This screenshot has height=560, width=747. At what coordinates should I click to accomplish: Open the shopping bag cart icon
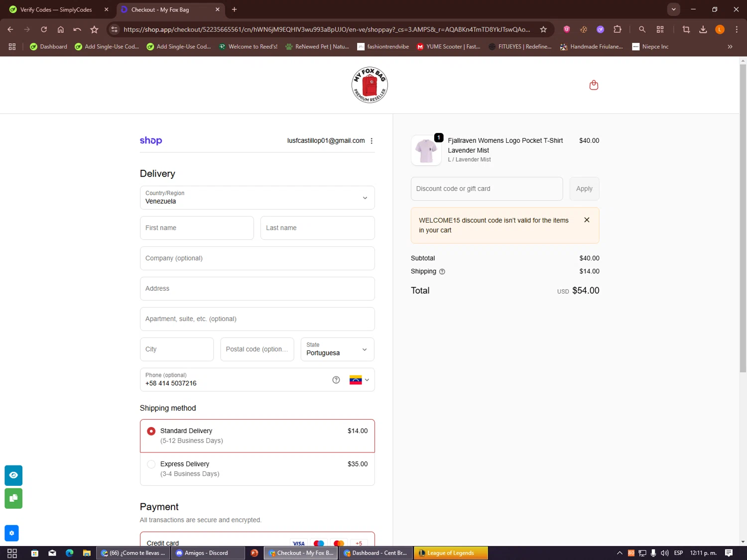point(594,85)
